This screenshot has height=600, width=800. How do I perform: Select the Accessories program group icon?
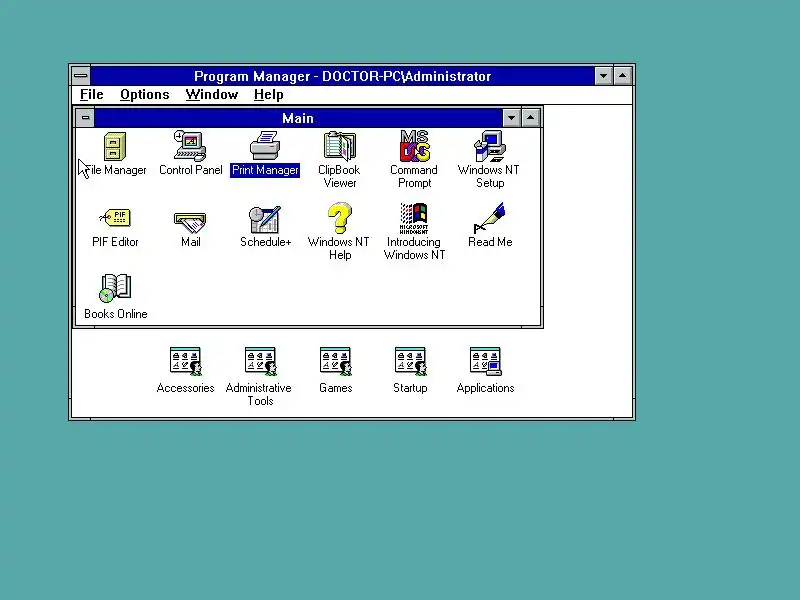coord(185,362)
